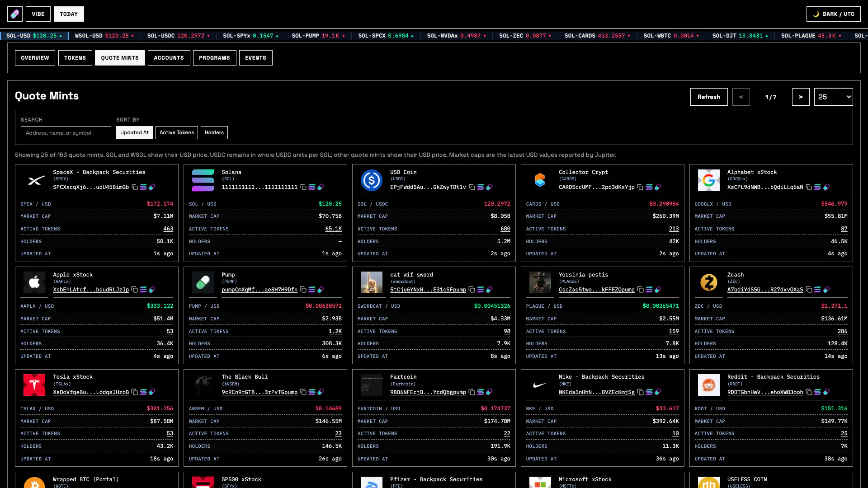Screen dimensions: 868x488
Task: Open Solana explorer icon on Collector Crypt card
Action: point(649,187)
